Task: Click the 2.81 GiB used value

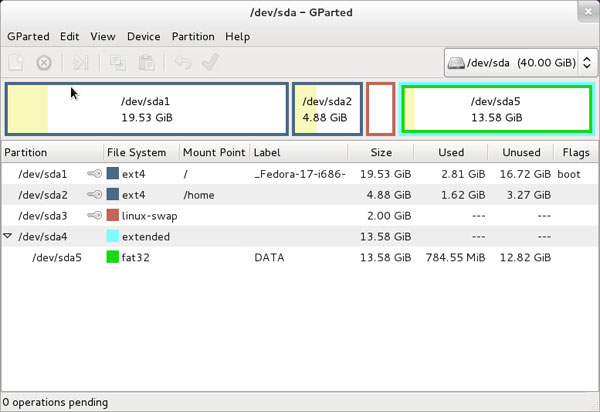Action: pyautogui.click(x=463, y=174)
